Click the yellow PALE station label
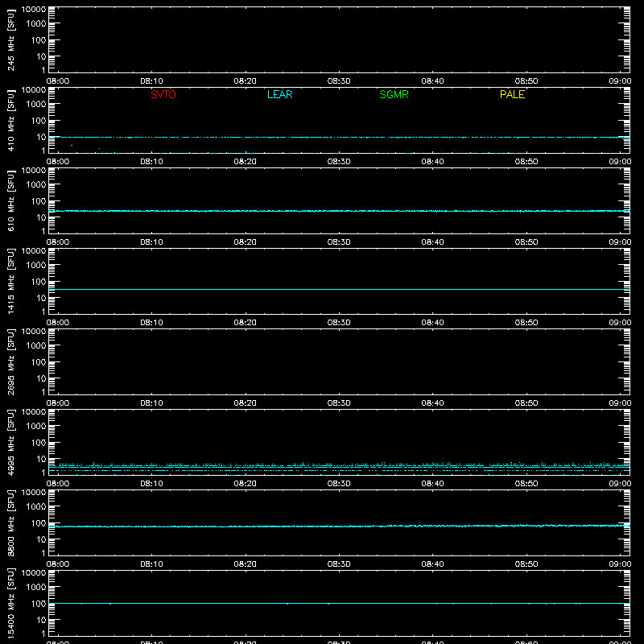This screenshot has width=644, height=644. coord(512,94)
